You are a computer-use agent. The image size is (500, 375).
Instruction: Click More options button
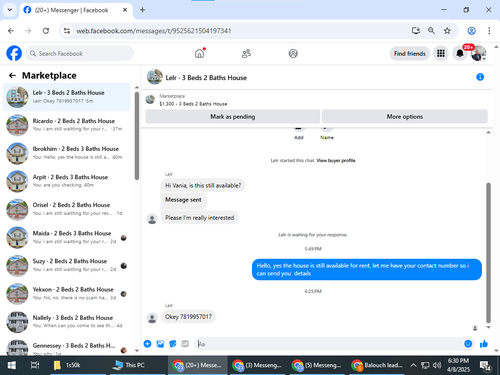[x=405, y=117]
